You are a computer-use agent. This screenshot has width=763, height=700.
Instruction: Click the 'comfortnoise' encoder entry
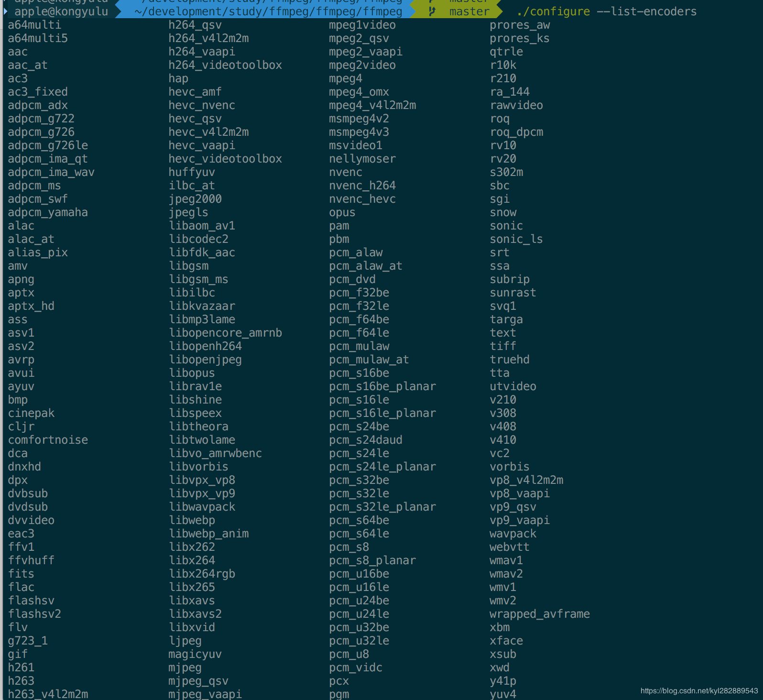[x=48, y=440]
